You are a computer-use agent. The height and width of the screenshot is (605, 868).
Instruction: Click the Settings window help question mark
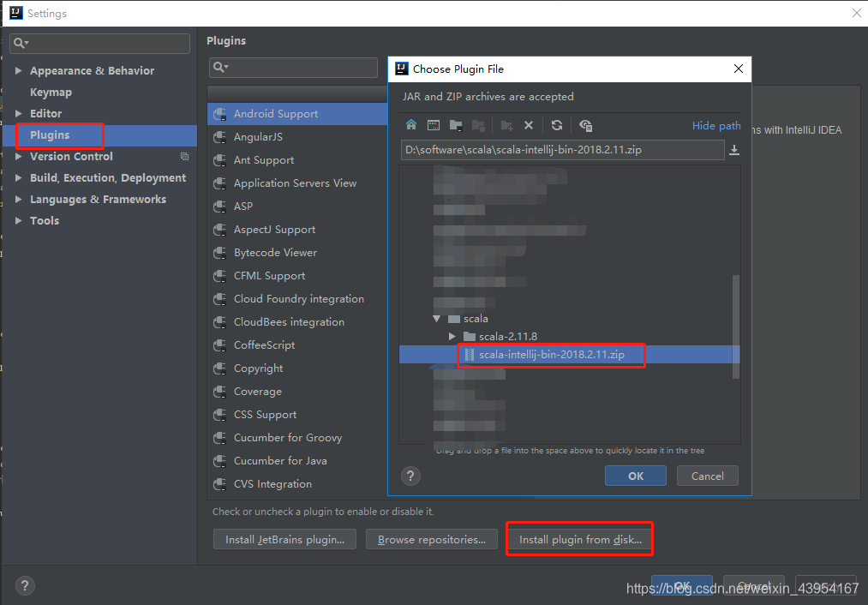pyautogui.click(x=25, y=585)
